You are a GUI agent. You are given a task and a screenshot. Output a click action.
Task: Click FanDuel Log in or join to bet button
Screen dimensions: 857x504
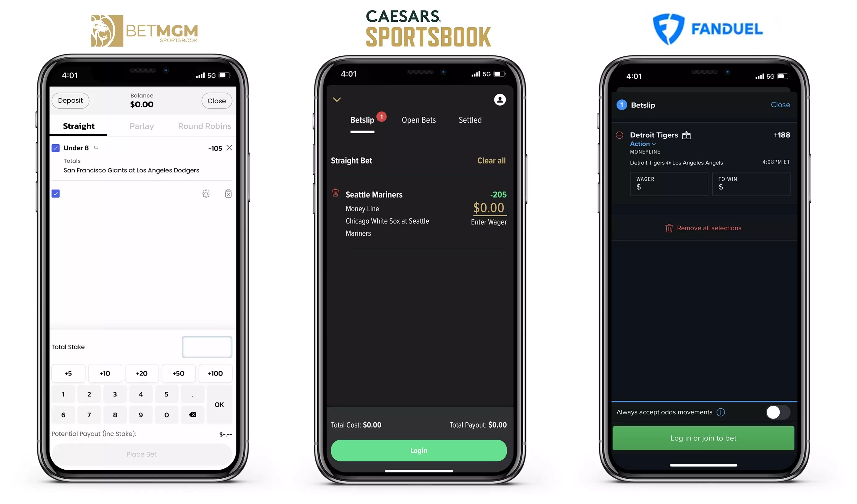click(703, 437)
